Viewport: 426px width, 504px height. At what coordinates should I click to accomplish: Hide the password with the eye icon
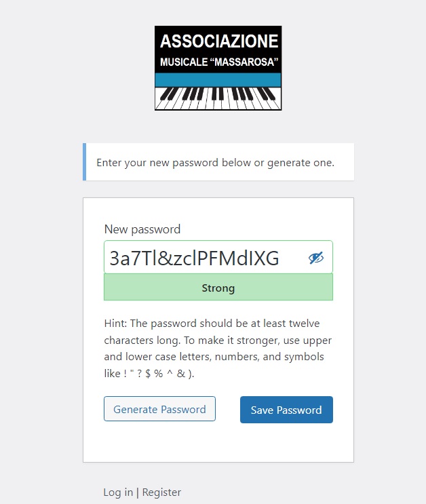click(x=316, y=258)
